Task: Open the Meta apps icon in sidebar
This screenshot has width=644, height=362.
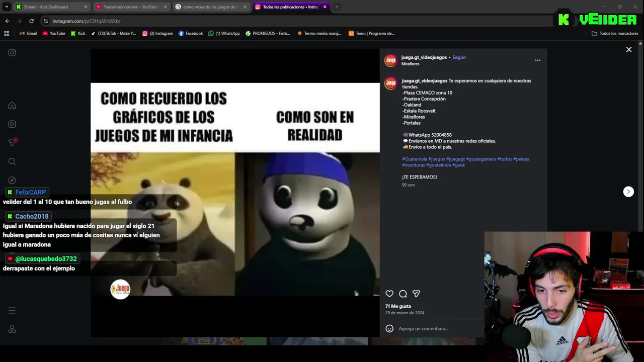Action: [12, 329]
